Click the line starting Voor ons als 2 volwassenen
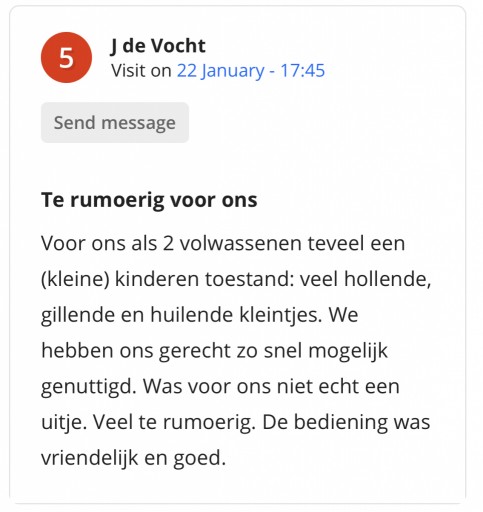 tap(223, 243)
